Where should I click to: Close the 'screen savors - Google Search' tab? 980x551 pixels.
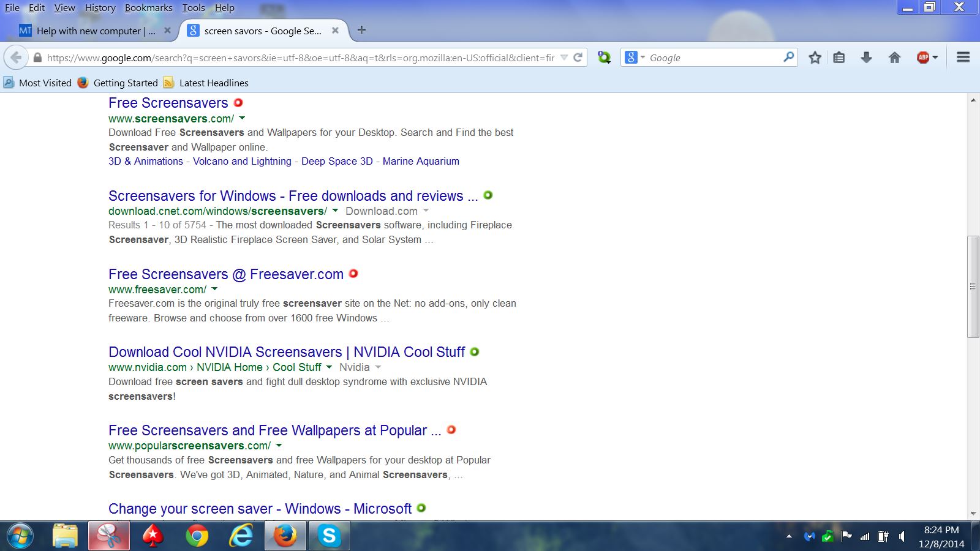click(x=335, y=30)
